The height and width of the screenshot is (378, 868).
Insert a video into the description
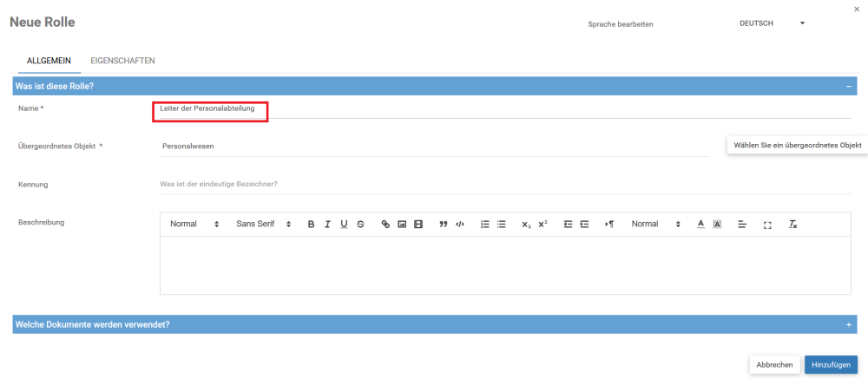[418, 225]
